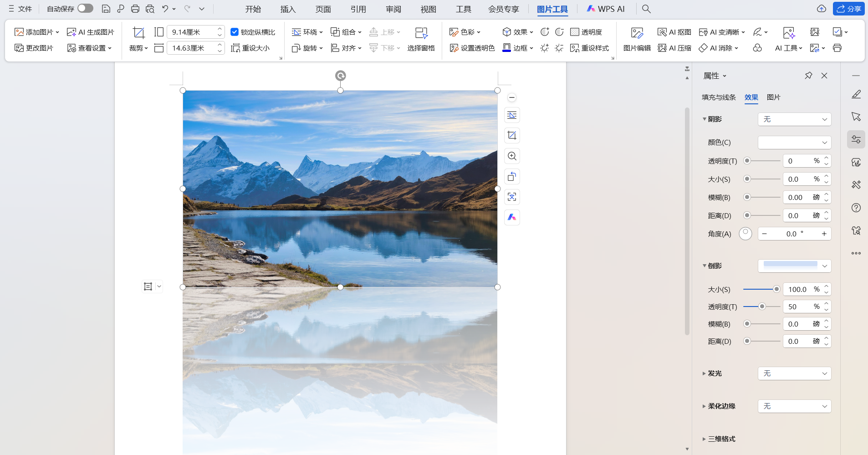The image size is (868, 455).
Task: Open 图片编辑 image editor
Action: click(637, 39)
